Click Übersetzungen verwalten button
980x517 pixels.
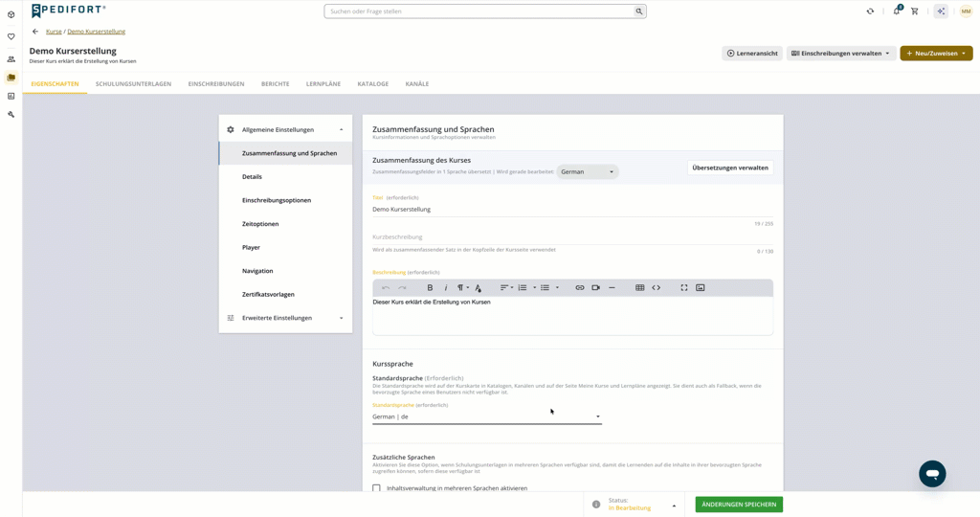tap(730, 168)
